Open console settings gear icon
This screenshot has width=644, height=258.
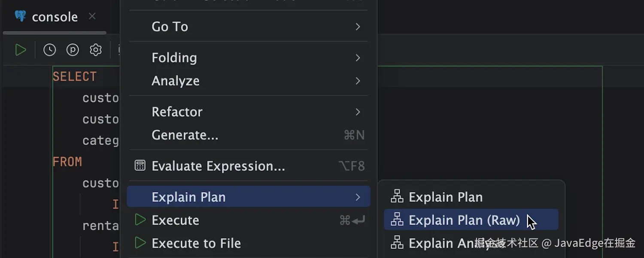(96, 50)
